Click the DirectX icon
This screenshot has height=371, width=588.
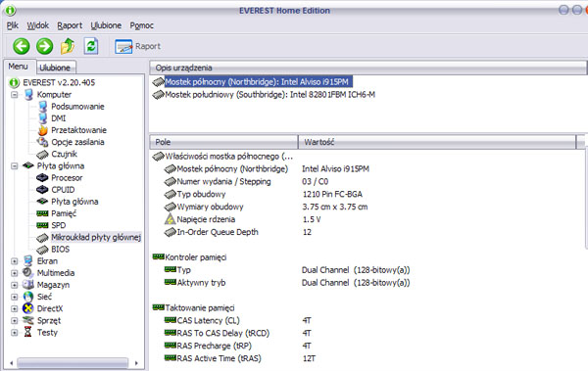coord(28,308)
